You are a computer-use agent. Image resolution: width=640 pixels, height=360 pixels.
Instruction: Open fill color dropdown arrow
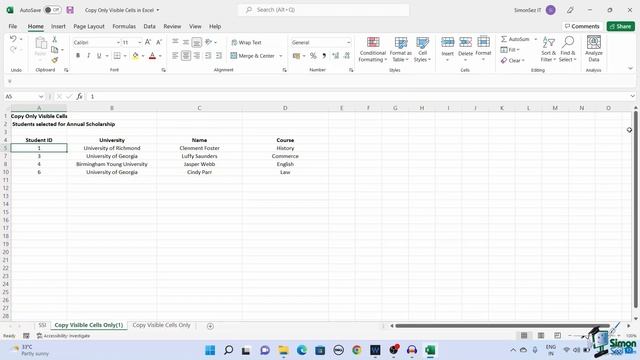[143, 56]
